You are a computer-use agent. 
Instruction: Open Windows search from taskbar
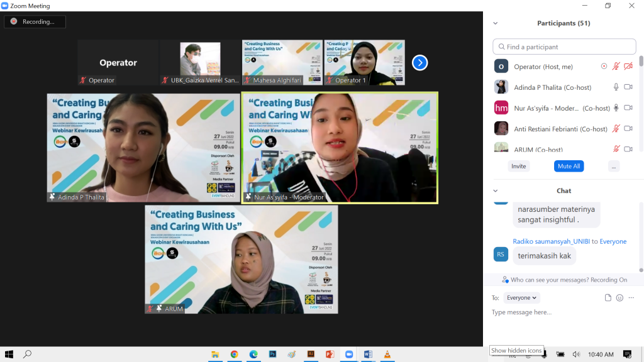(28, 354)
